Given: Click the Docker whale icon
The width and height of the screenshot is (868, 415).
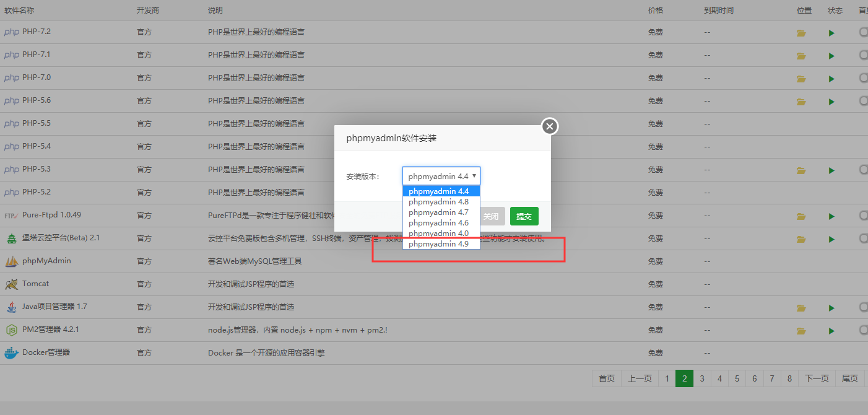Looking at the screenshot, I should [11, 353].
